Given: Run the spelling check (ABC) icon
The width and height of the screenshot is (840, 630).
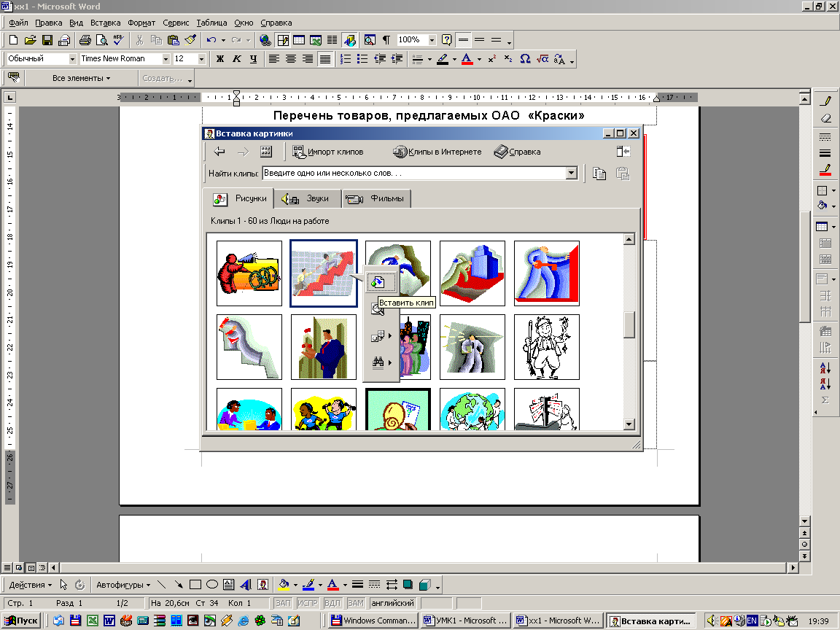Looking at the screenshot, I should (x=118, y=39).
